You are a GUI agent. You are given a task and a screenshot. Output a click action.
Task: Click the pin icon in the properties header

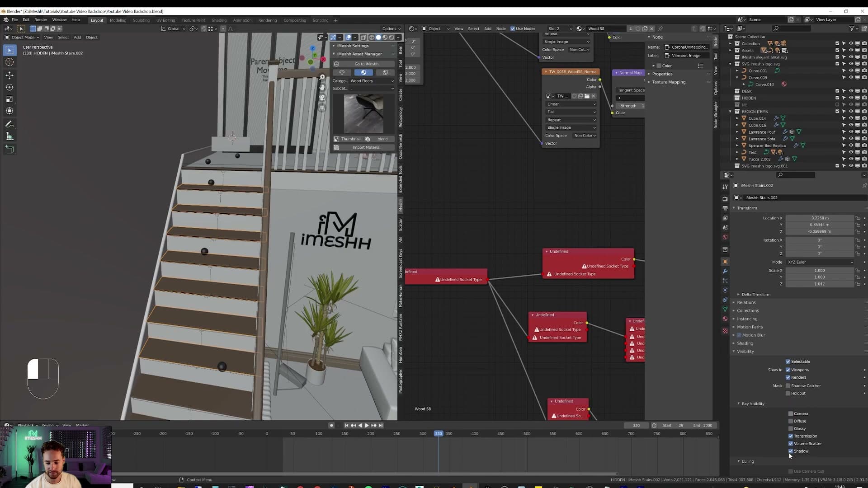click(864, 185)
